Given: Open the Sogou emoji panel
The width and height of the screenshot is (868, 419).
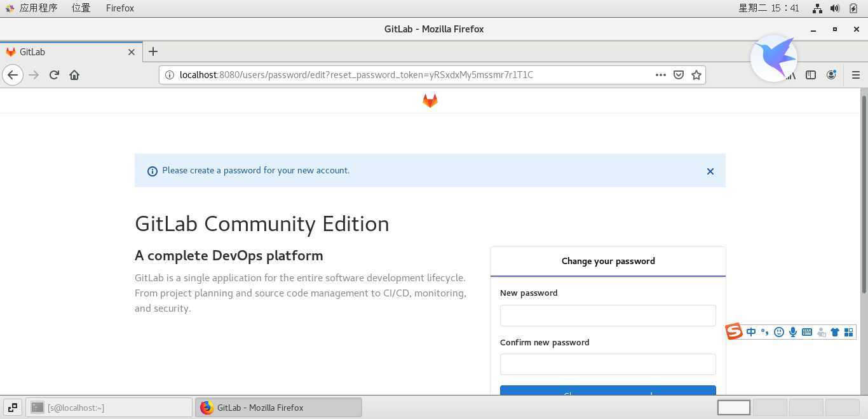Looking at the screenshot, I should pos(779,332).
